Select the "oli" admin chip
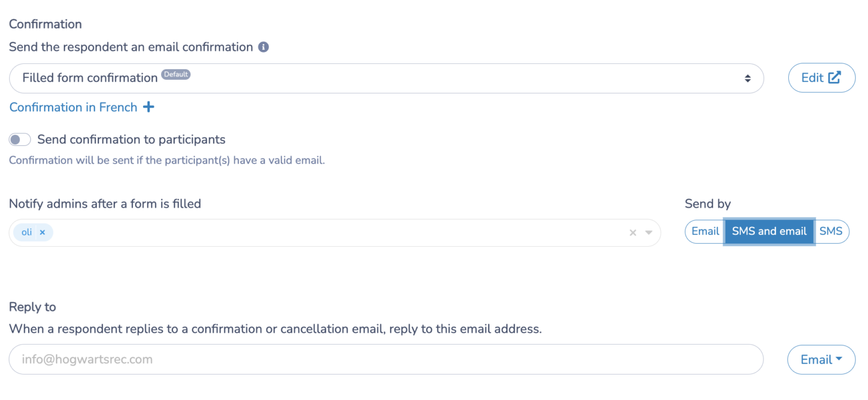 (27, 232)
